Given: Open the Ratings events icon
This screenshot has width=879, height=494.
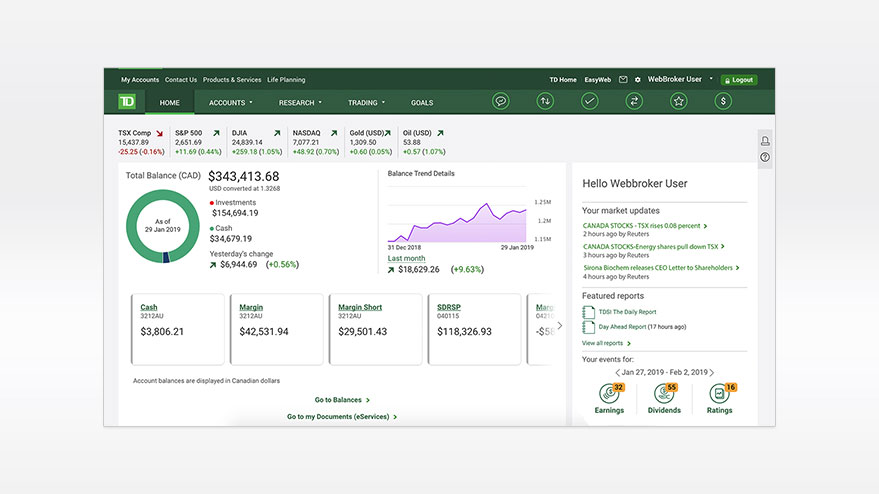Looking at the screenshot, I should pyautogui.click(x=720, y=393).
